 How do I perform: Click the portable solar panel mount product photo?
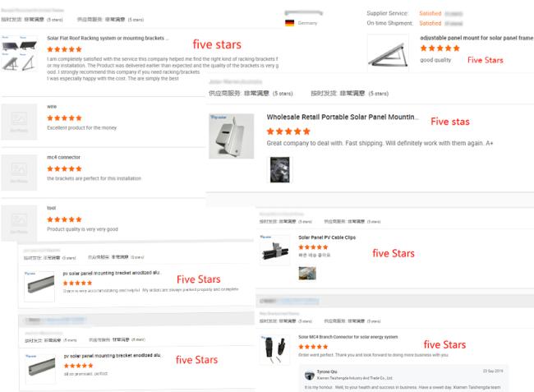pos(231,136)
